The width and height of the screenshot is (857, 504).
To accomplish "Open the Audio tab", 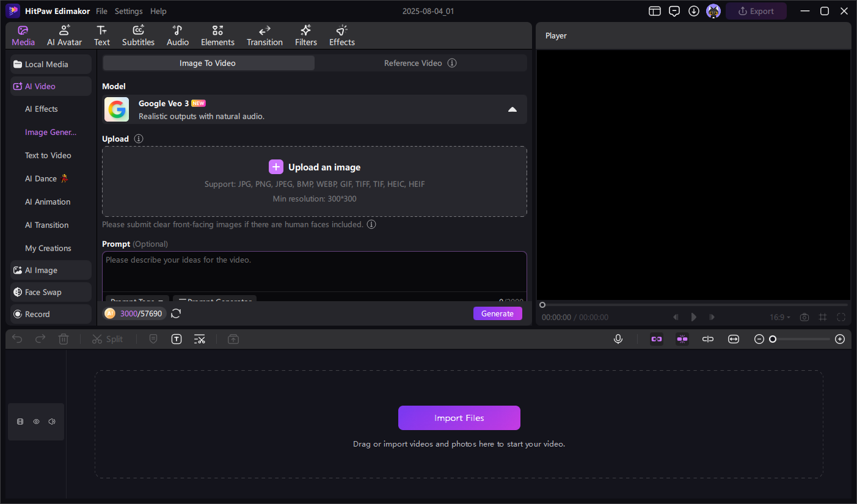I will (x=178, y=36).
